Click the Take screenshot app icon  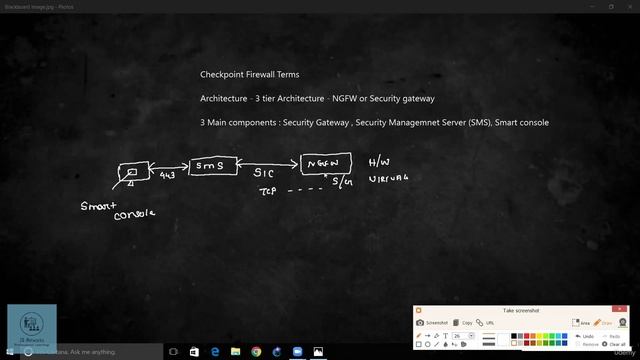click(418, 310)
